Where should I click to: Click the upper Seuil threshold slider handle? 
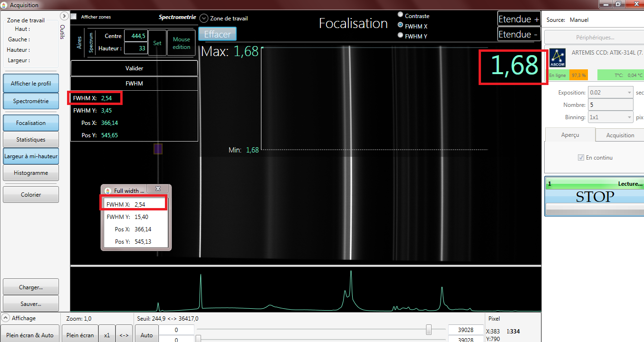(429, 330)
